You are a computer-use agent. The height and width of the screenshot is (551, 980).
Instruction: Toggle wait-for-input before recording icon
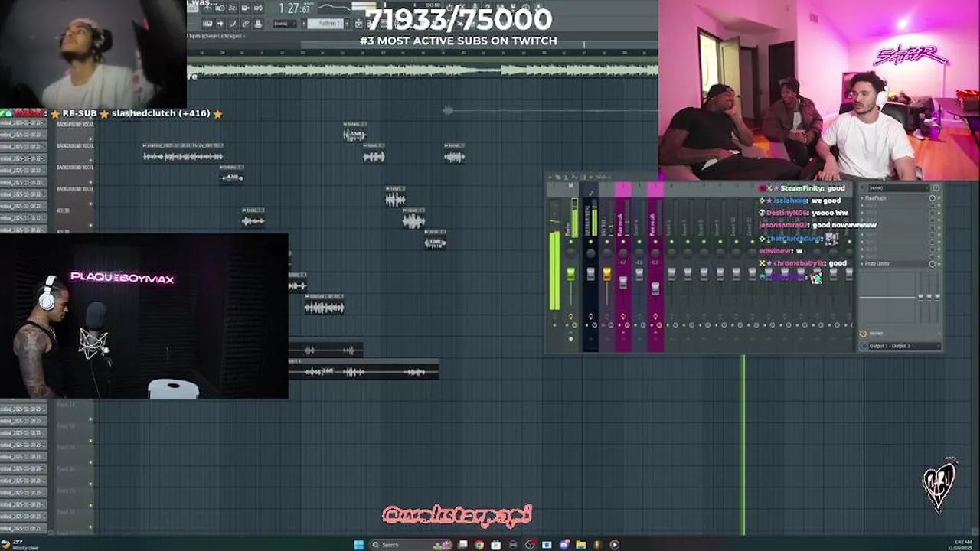220,8
